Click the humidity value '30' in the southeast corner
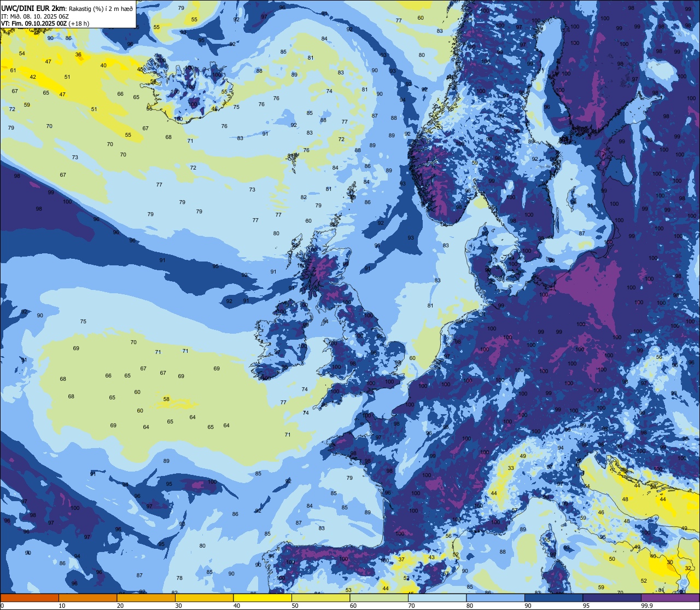 [x=670, y=562]
